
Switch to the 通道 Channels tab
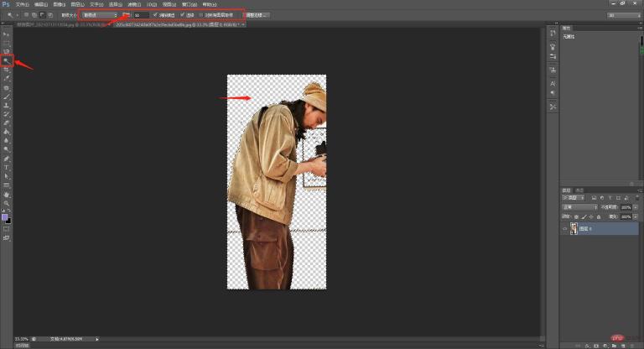pos(579,190)
